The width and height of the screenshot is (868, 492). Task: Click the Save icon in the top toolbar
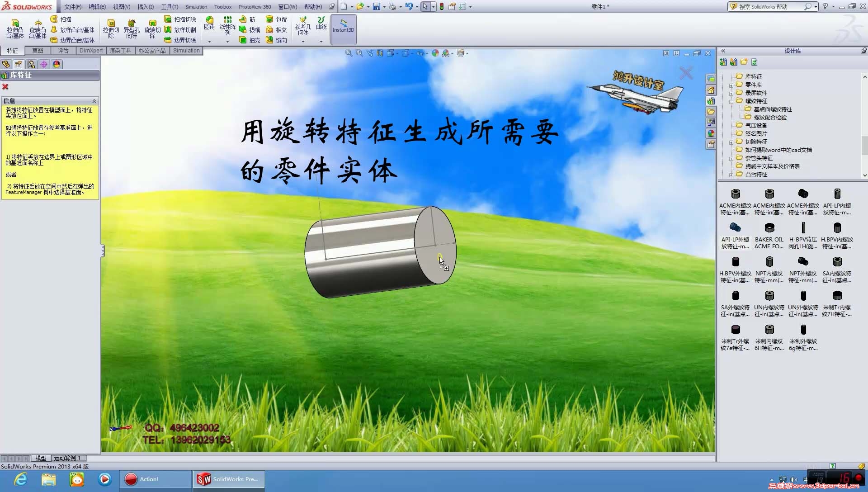(x=376, y=7)
